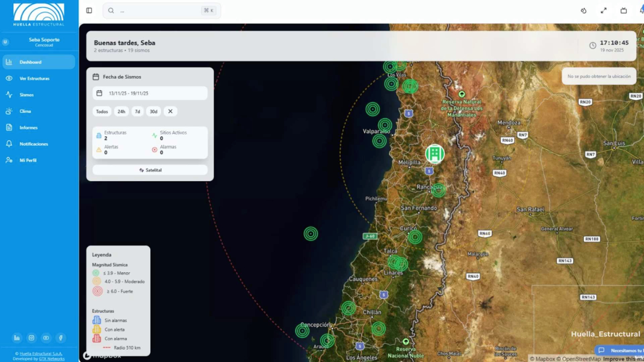Click the Alertas stat with warning icon
The width and height of the screenshot is (644, 362).
point(107,150)
